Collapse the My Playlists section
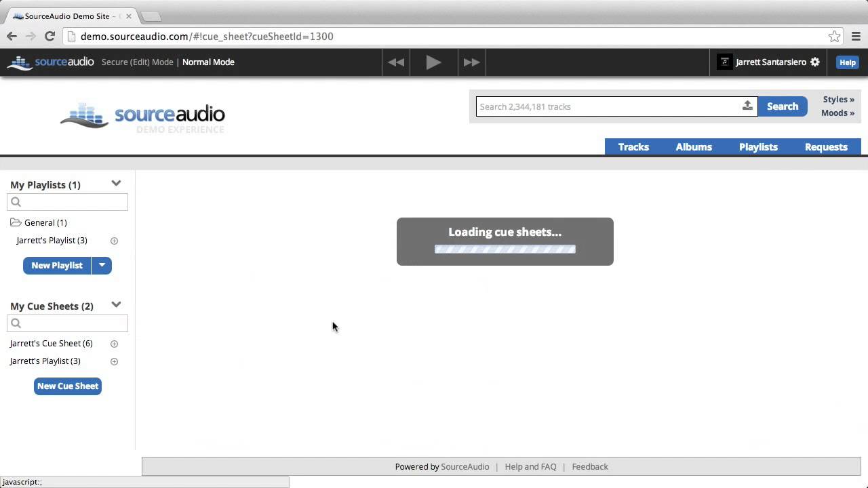Image resolution: width=868 pixels, height=488 pixels. (x=116, y=184)
